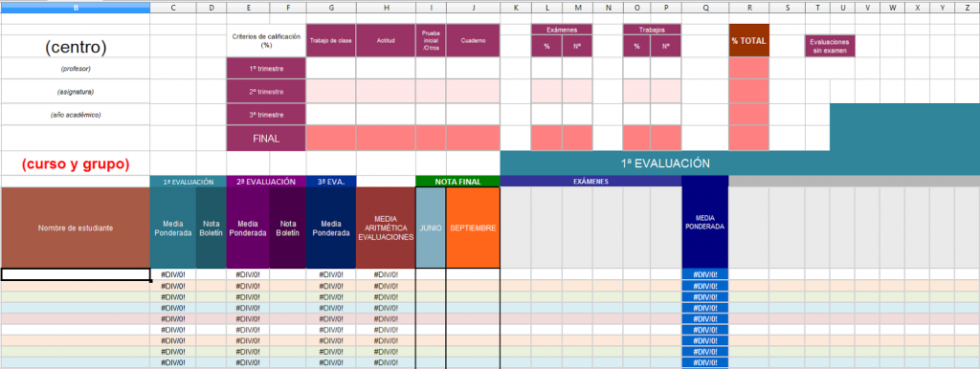
Task: Select the 'Evaluaciones sin examen' cell
Action: click(830, 46)
